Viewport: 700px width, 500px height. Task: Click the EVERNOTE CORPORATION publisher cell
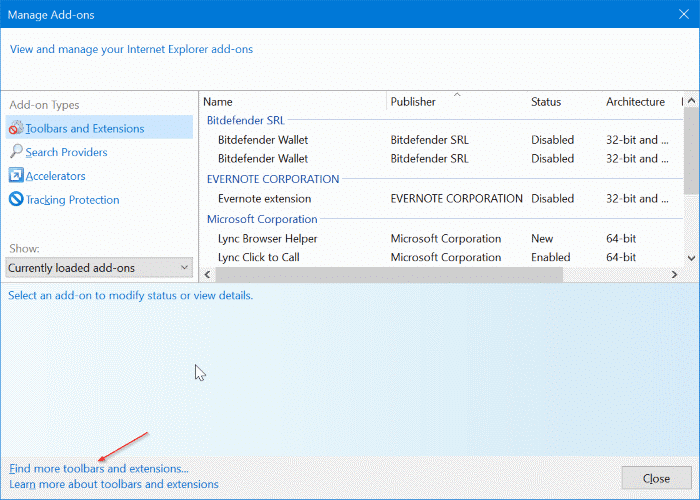point(456,199)
